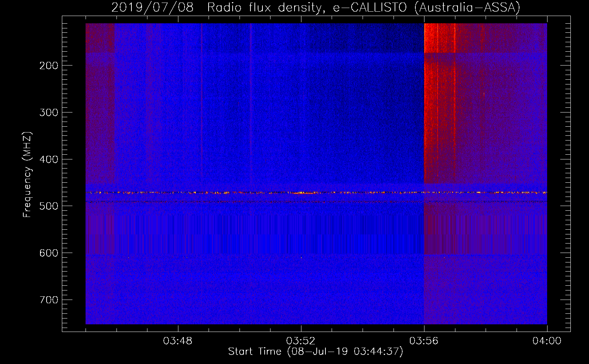Click the 300 frequency tick label
The height and width of the screenshot is (364, 589).
pyautogui.click(x=49, y=112)
